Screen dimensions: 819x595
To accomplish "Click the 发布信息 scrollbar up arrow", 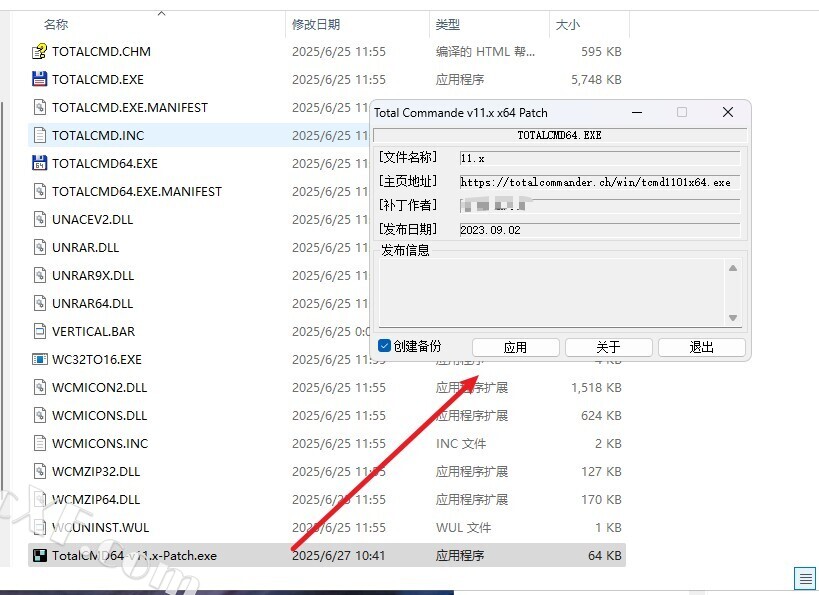I will [733, 268].
